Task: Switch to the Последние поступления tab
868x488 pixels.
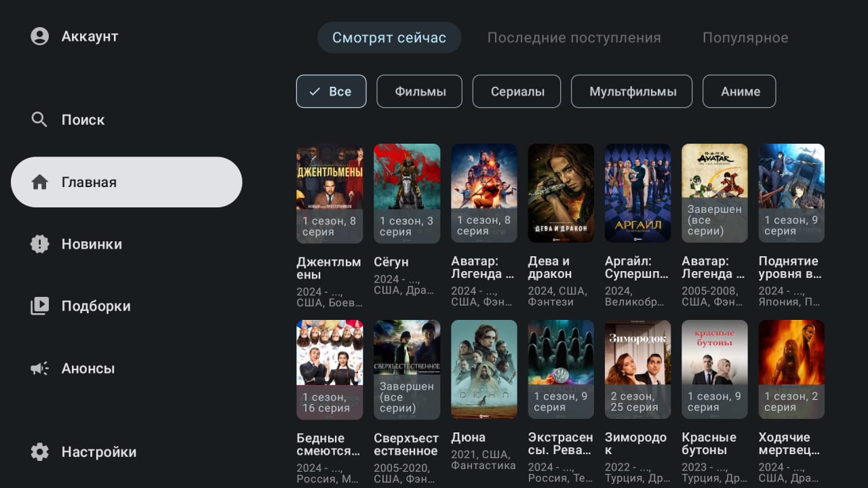Action: (x=574, y=38)
